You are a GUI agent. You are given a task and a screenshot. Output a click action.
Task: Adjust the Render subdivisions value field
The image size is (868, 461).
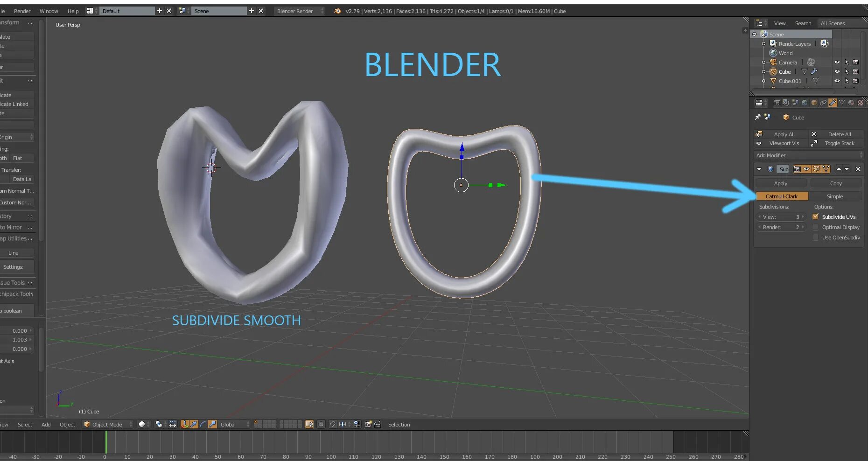(781, 227)
